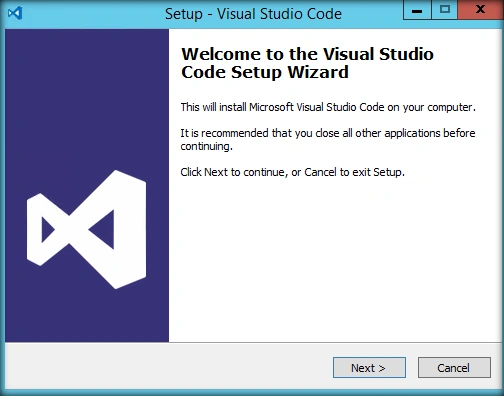
Task: Click the large purple triangle inside the logo
Action: (105, 229)
